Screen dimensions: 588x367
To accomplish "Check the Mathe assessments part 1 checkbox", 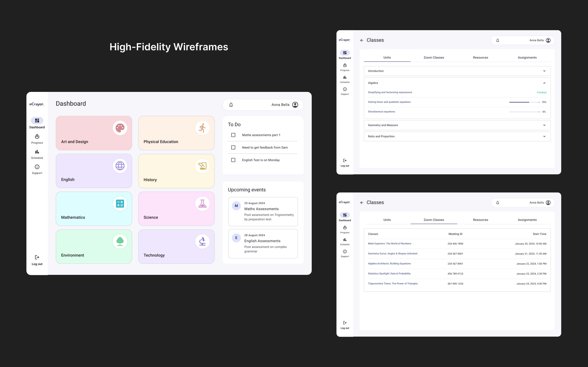I will click(233, 135).
